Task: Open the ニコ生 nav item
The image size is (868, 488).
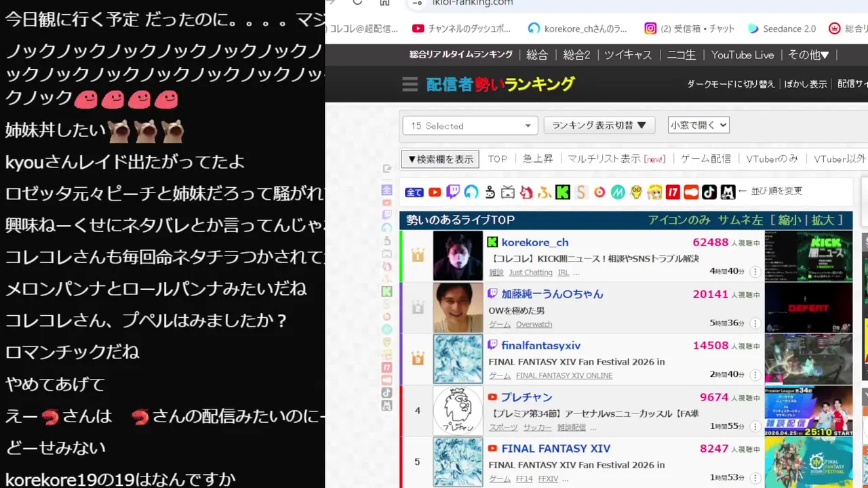Action: (682, 55)
